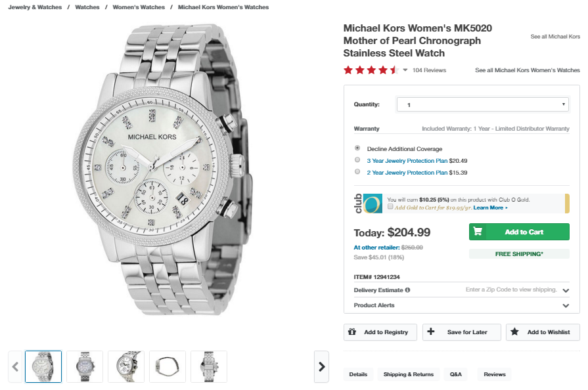Select 3 Year Jewelry Protection Plan option
Viewport: 588px width, 390px height.
pos(357,160)
